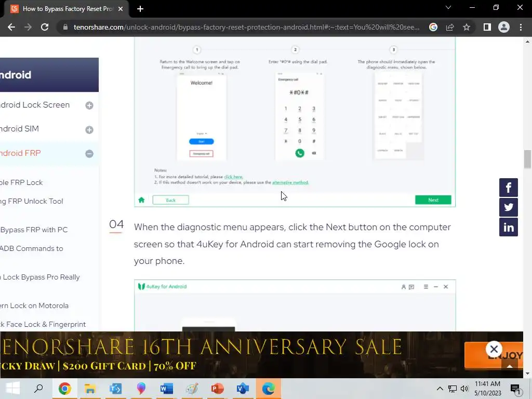Open tab search dropdown arrow
The height and width of the screenshot is (399, 532).
(448, 7)
